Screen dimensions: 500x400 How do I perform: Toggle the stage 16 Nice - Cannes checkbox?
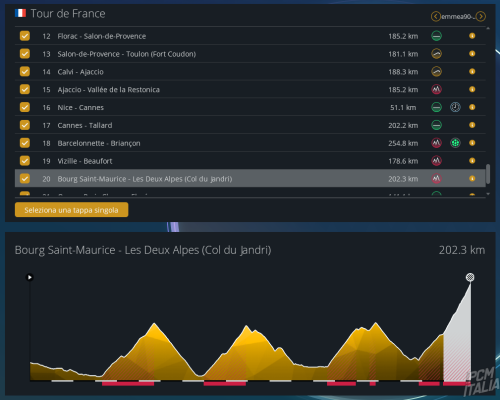click(25, 107)
